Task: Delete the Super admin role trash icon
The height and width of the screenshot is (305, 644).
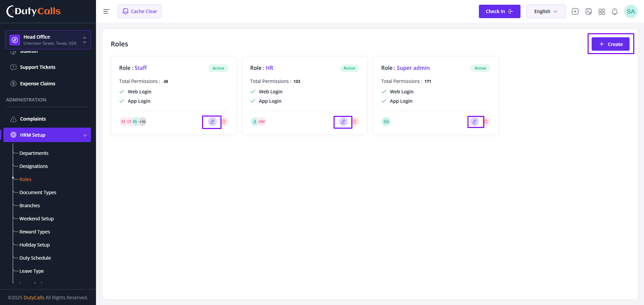Action: [x=486, y=122]
